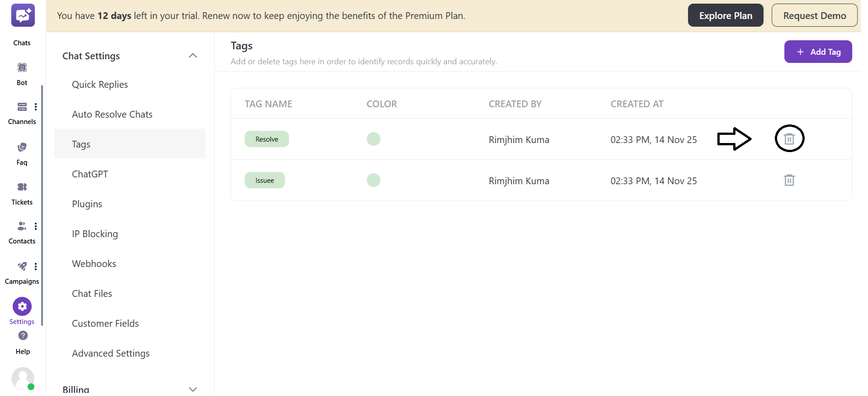Click the Resolve tag color swatch
Image resolution: width=868 pixels, height=396 pixels.
pyautogui.click(x=373, y=139)
